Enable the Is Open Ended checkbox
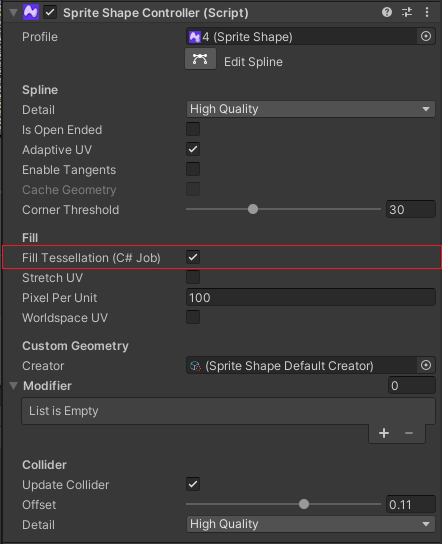 pos(193,129)
